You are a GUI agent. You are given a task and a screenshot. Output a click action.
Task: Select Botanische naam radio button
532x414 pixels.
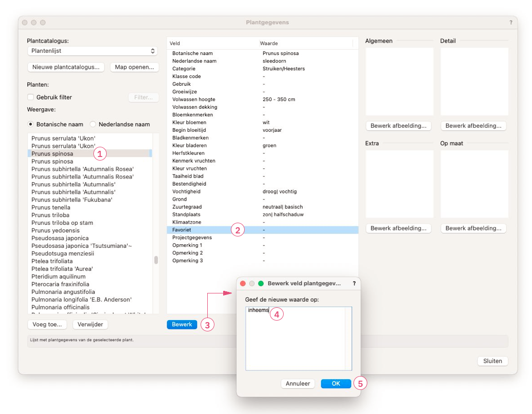coord(31,124)
